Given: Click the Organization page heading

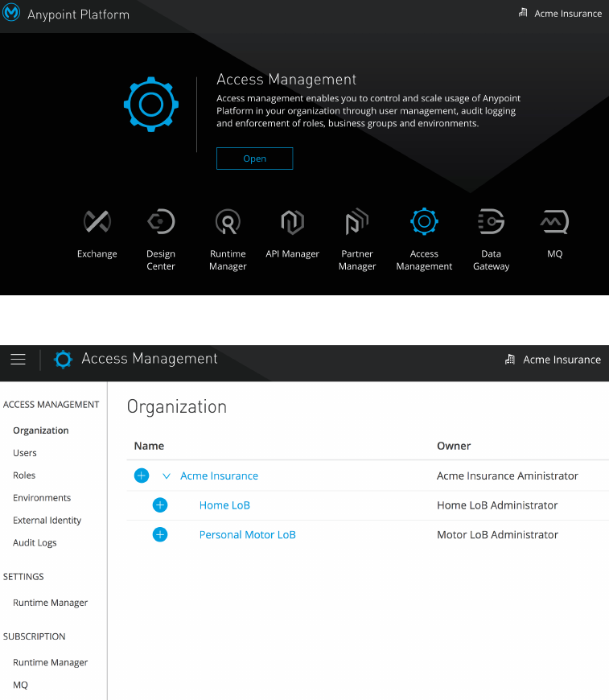Looking at the screenshot, I should pos(177,407).
